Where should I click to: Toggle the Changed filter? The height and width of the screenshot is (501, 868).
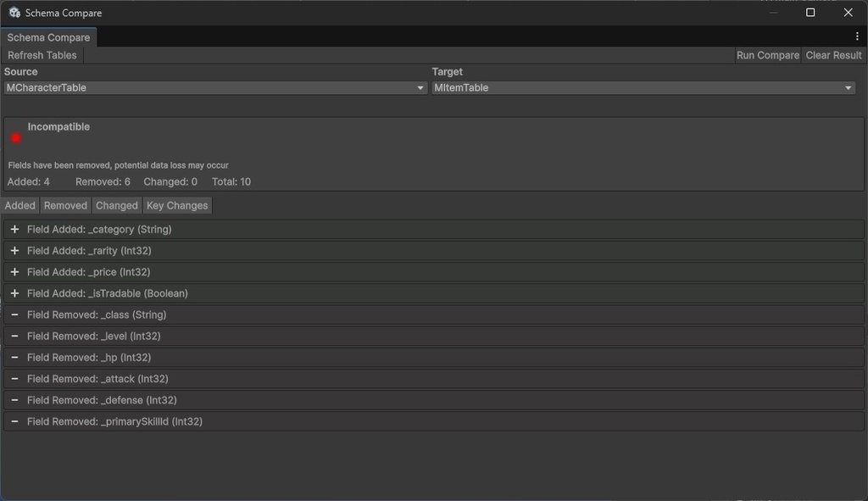tap(117, 205)
